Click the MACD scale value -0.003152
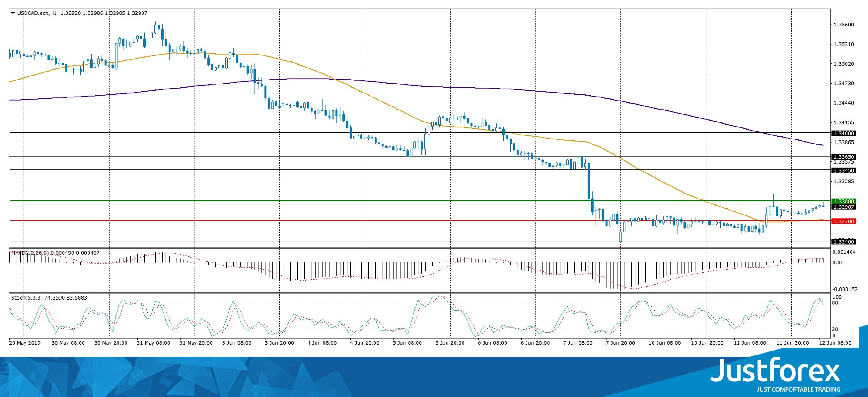 844,289
